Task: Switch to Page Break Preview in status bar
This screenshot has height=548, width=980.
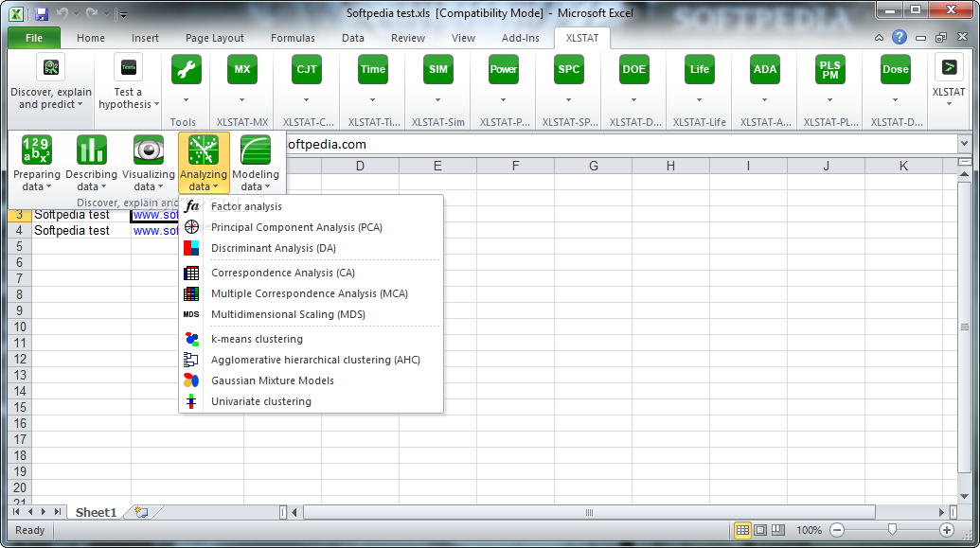Action: click(778, 530)
